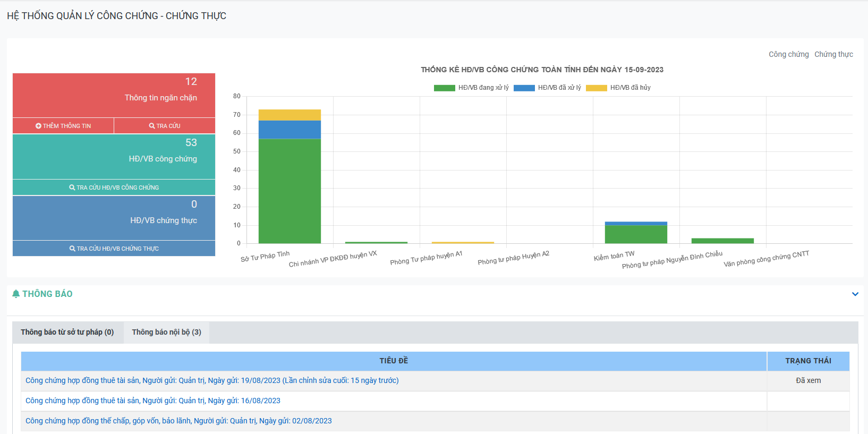Click the search icon for HĐ/VB CHỨNG THỰC
This screenshot has height=434, width=868.
pyautogui.click(x=72, y=249)
